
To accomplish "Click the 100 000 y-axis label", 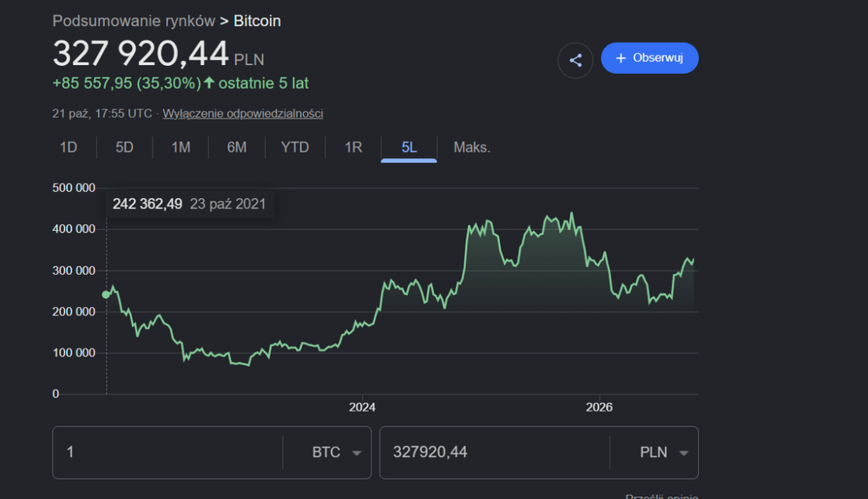I will coord(74,353).
